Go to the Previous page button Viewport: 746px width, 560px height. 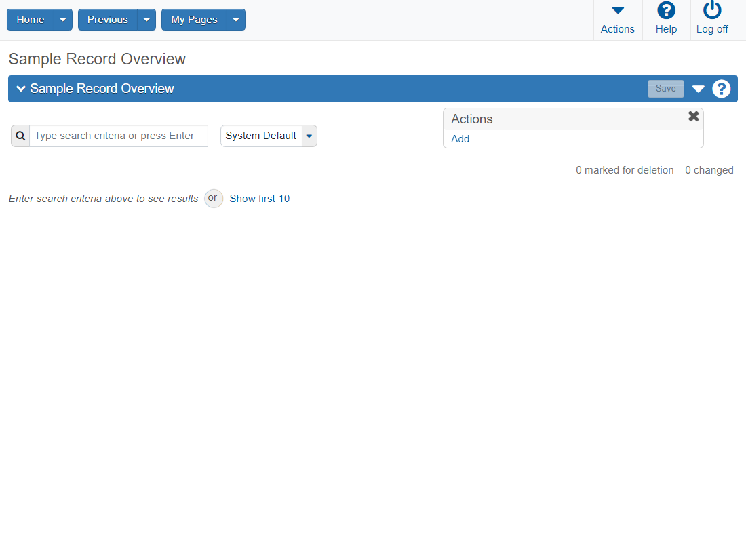click(108, 20)
